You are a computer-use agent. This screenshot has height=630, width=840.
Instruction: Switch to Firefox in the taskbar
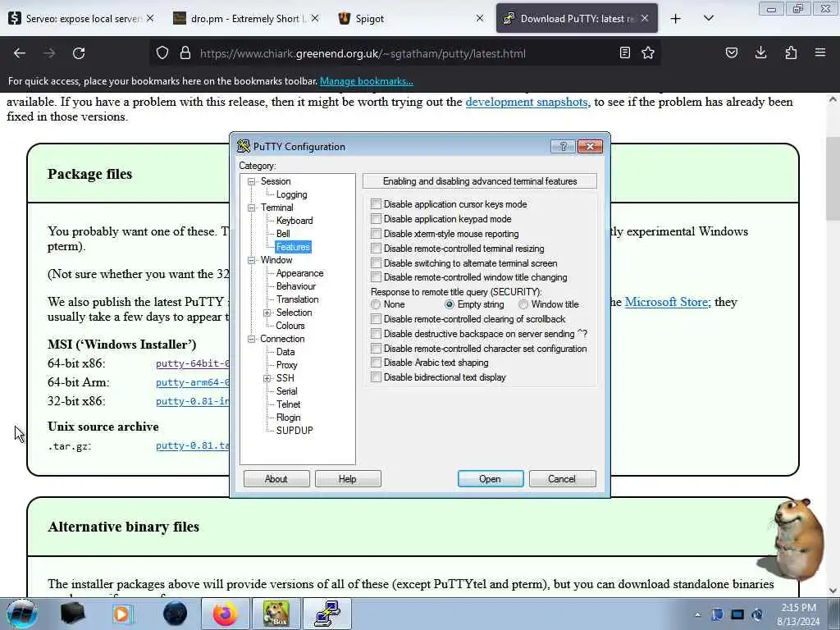pos(225,614)
